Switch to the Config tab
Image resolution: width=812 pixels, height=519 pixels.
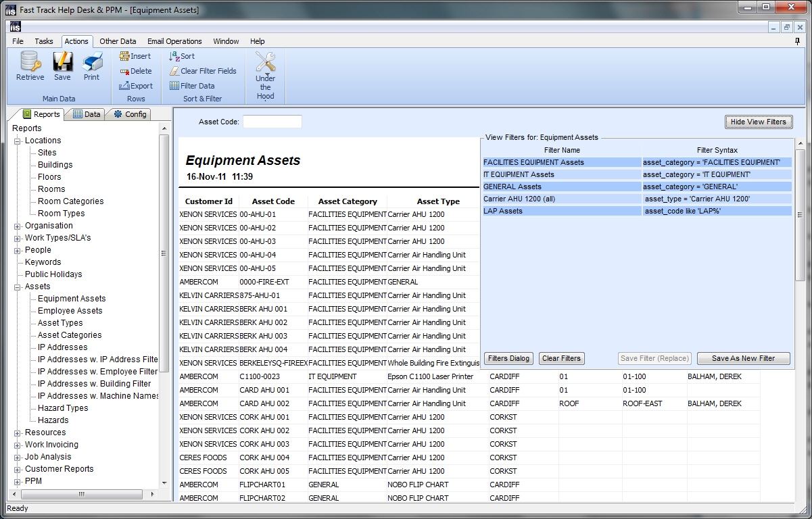[x=130, y=114]
